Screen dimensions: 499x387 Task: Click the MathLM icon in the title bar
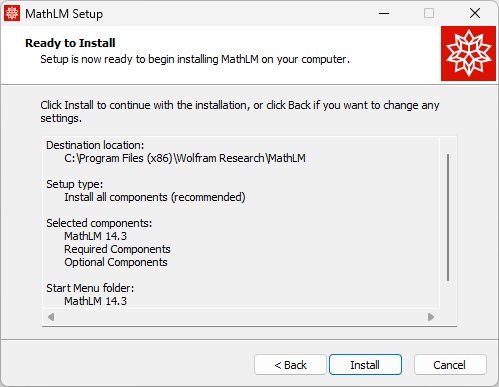point(12,13)
